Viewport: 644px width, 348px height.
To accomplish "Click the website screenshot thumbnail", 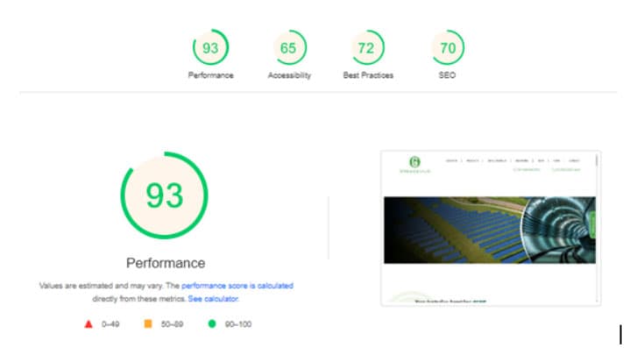I will tap(491, 228).
